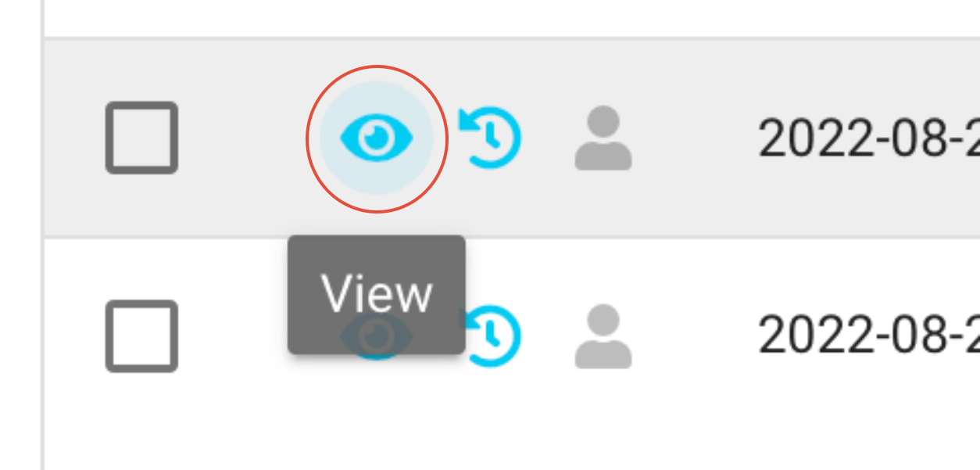
Task: Click the first row's 2022-08 date text
Action: 868,139
